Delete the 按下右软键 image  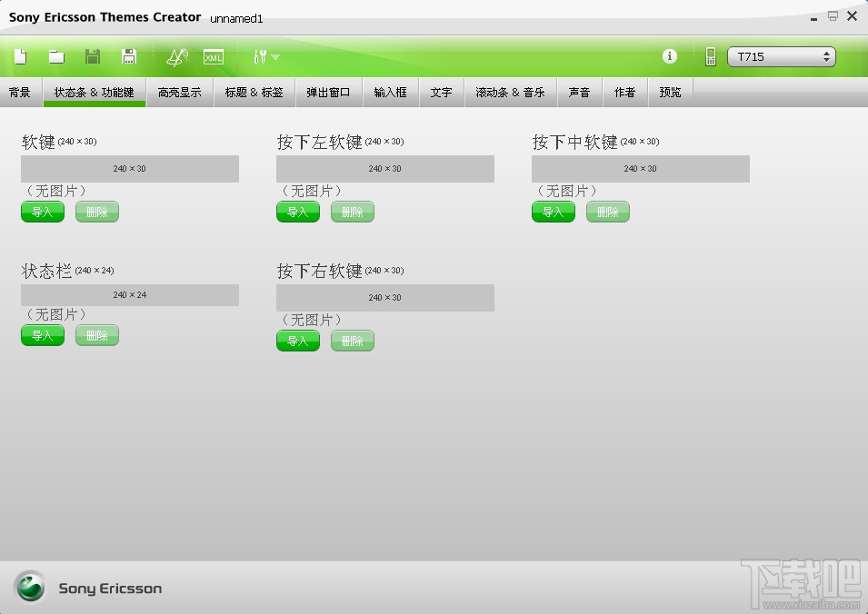click(x=352, y=341)
